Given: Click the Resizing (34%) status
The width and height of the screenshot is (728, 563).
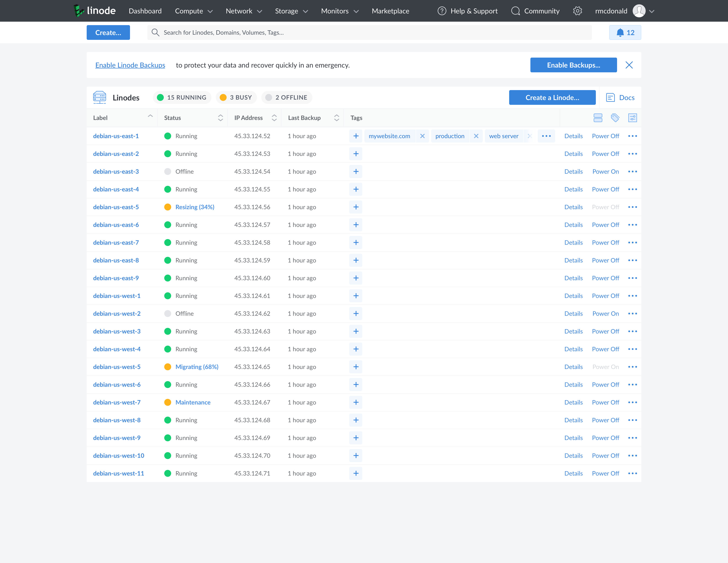Looking at the screenshot, I should pyautogui.click(x=195, y=207).
